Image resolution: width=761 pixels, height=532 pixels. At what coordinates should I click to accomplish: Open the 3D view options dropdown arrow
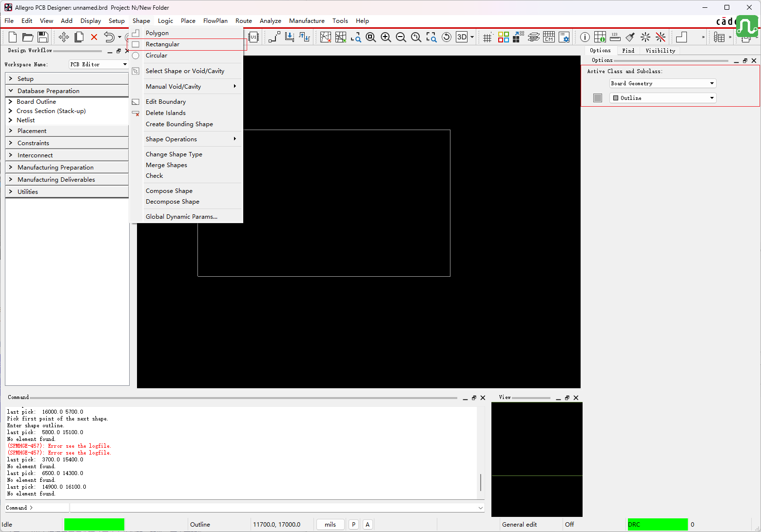pyautogui.click(x=472, y=37)
